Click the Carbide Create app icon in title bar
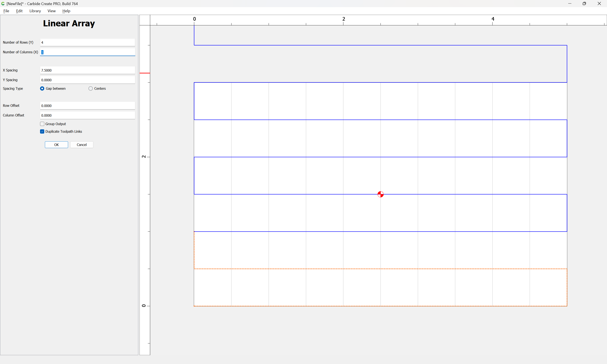This screenshot has width=607, height=364. pos(3,4)
